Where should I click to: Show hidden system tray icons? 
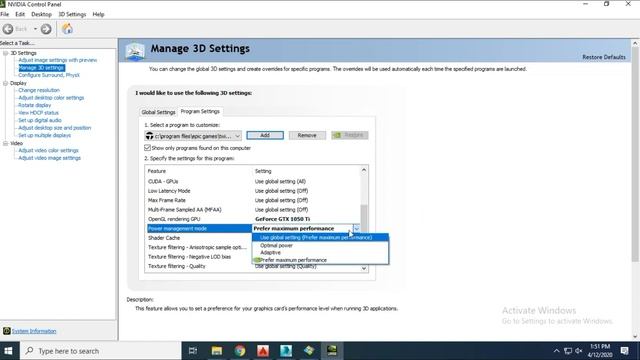[x=556, y=351]
